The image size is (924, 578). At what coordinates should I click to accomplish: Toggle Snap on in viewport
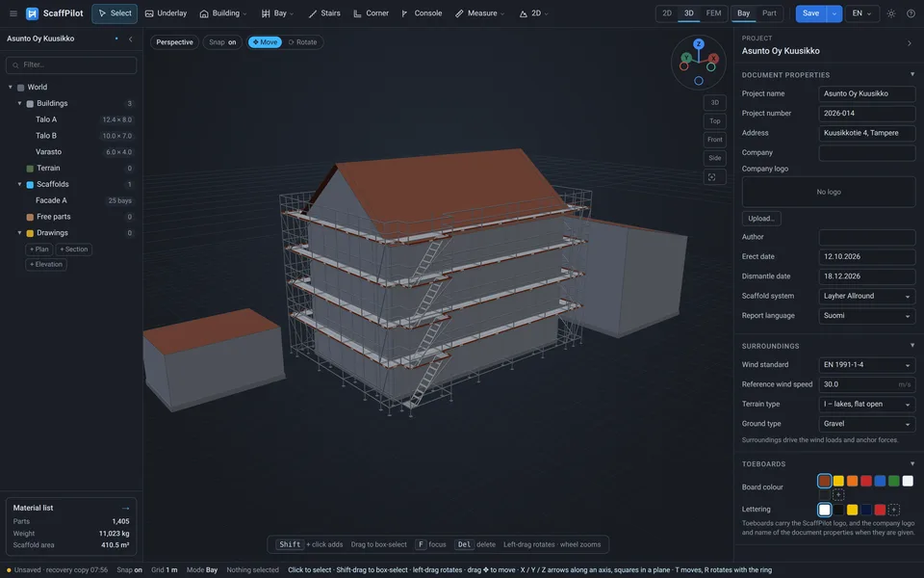[222, 42]
